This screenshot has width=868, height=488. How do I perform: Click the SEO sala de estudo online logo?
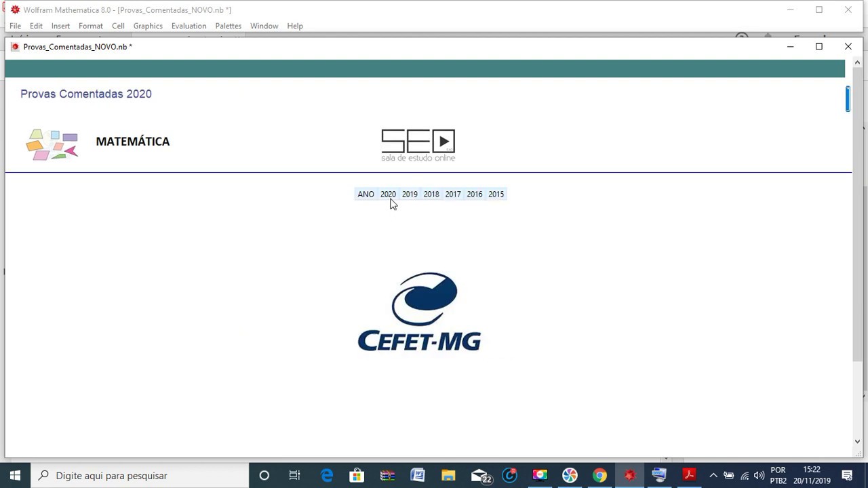click(x=418, y=145)
